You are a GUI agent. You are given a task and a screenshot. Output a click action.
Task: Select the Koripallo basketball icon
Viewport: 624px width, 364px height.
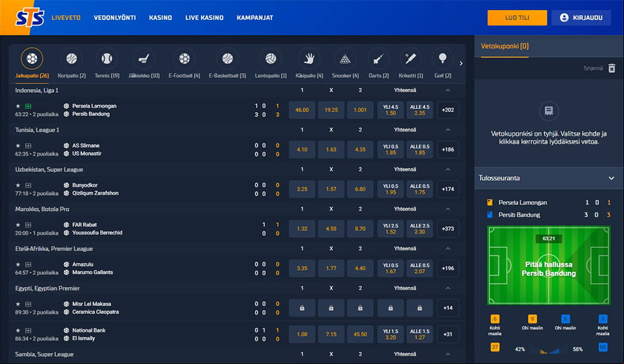(72, 59)
